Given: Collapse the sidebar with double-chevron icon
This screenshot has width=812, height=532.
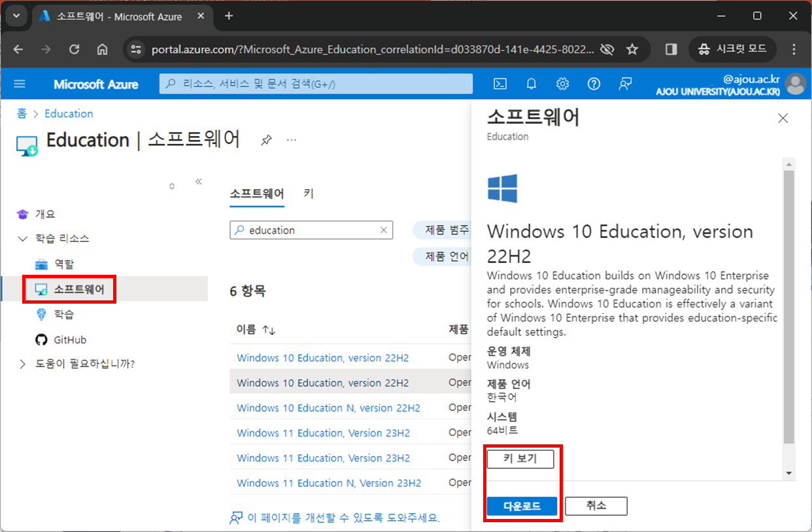Looking at the screenshot, I should [199, 182].
